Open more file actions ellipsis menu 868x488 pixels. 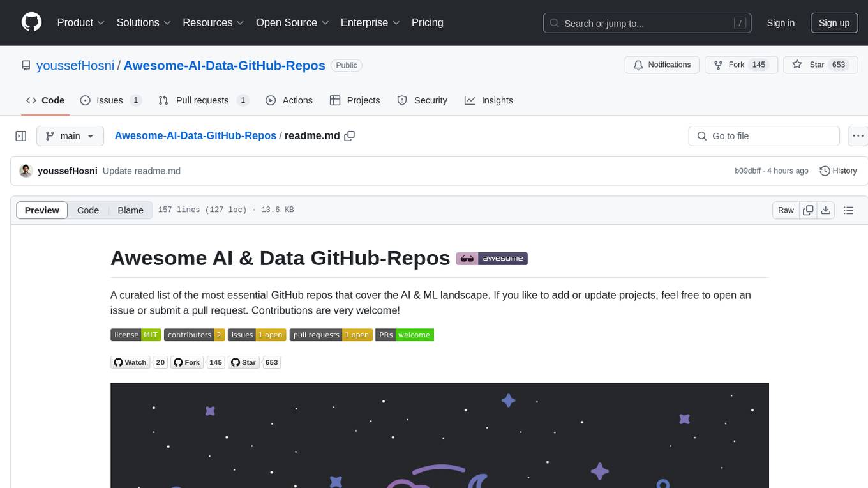click(858, 136)
